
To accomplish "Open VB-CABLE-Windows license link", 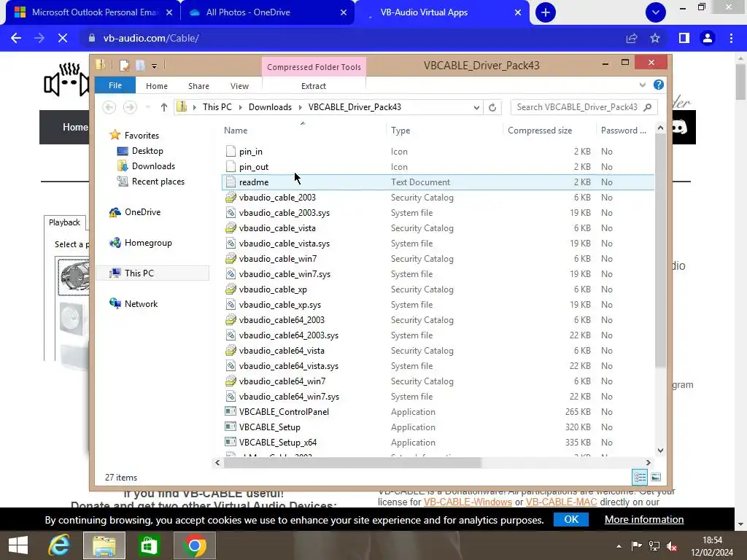I will point(468,502).
